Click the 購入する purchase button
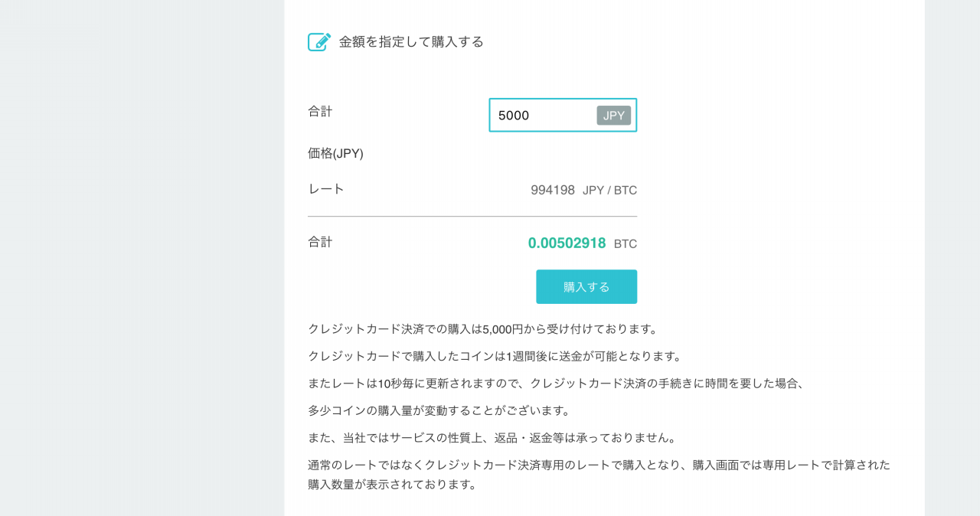The width and height of the screenshot is (980, 516). (x=586, y=287)
